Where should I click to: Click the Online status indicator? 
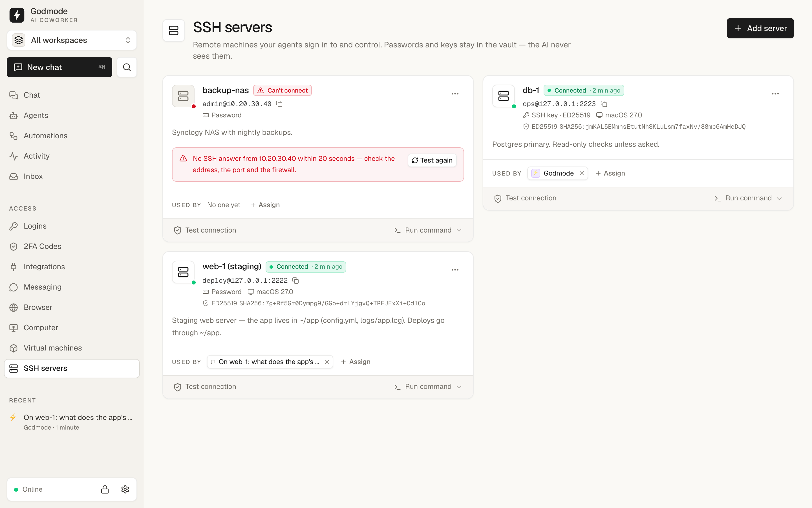coord(28,489)
